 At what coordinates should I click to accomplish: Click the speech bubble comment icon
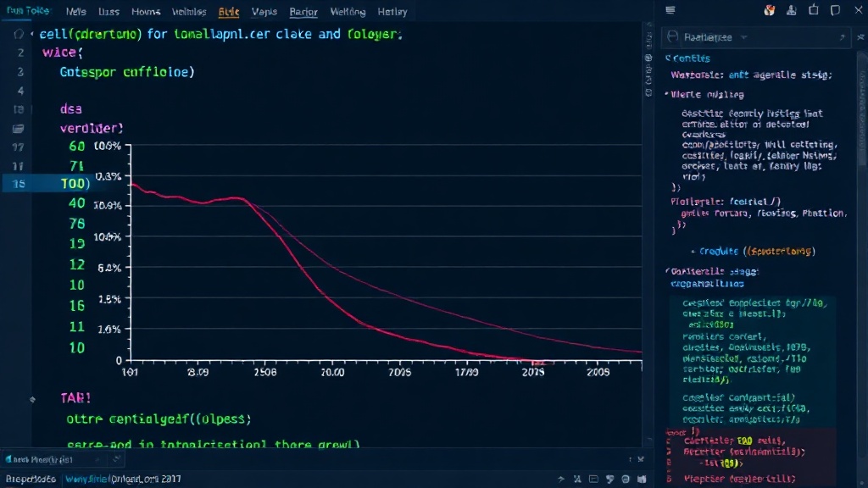click(835, 10)
